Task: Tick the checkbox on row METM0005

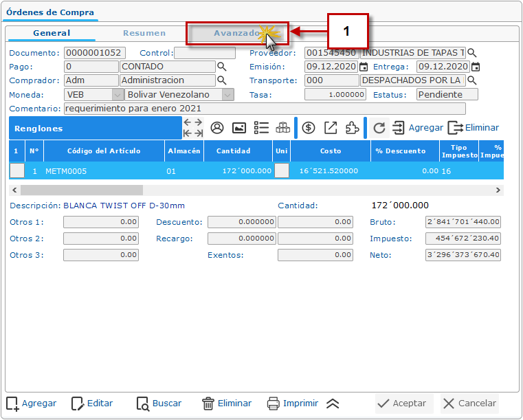Action: (x=16, y=171)
